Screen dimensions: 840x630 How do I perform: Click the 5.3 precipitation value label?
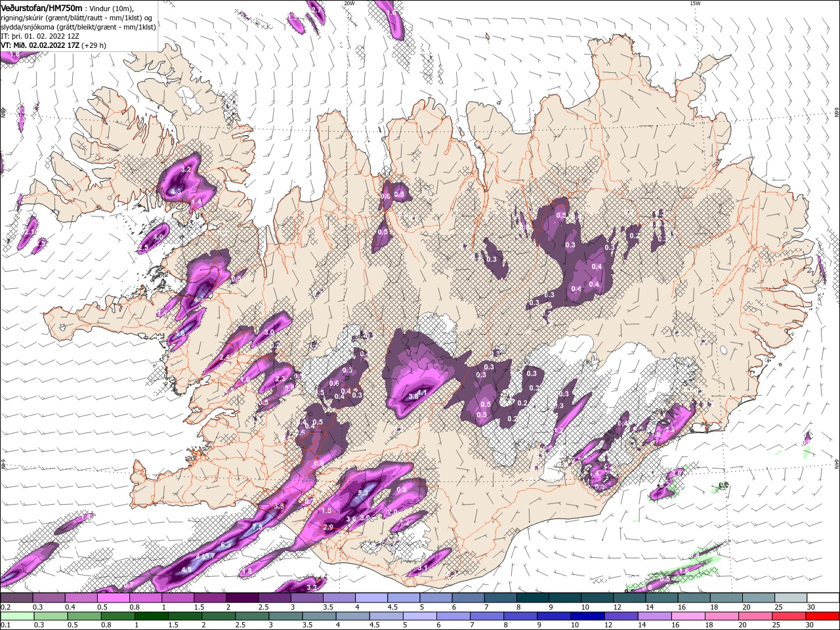point(364,492)
